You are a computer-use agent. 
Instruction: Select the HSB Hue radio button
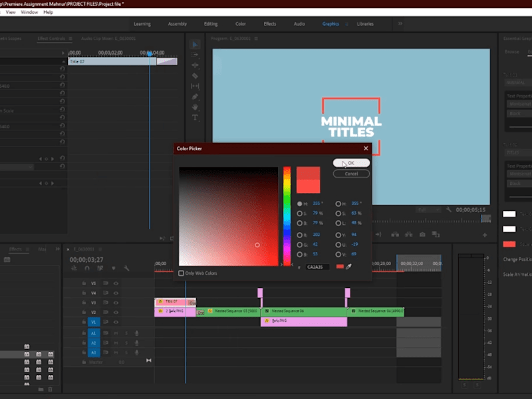click(300, 203)
